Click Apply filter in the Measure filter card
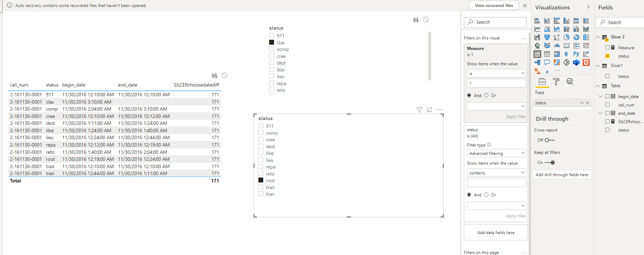This screenshot has width=644, height=255. 516,117
